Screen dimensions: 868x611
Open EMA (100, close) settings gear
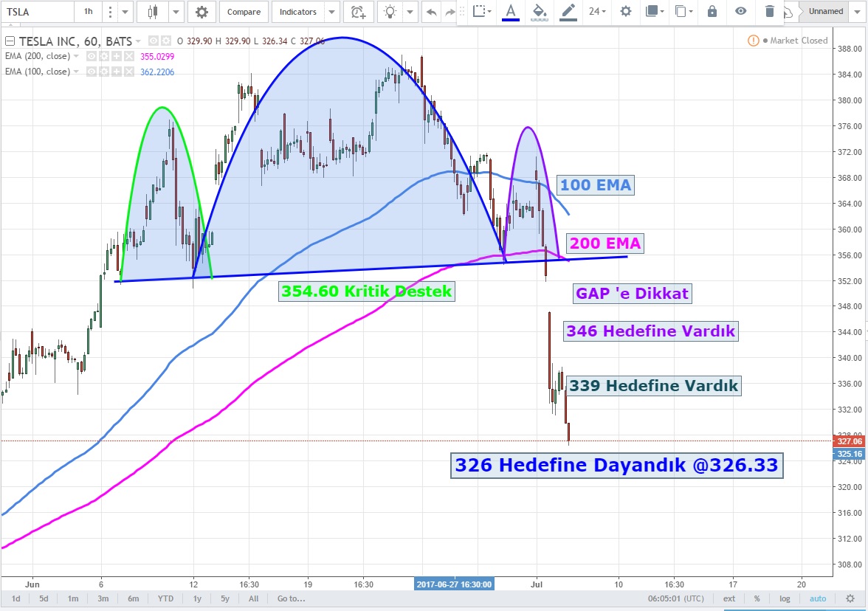click(104, 72)
